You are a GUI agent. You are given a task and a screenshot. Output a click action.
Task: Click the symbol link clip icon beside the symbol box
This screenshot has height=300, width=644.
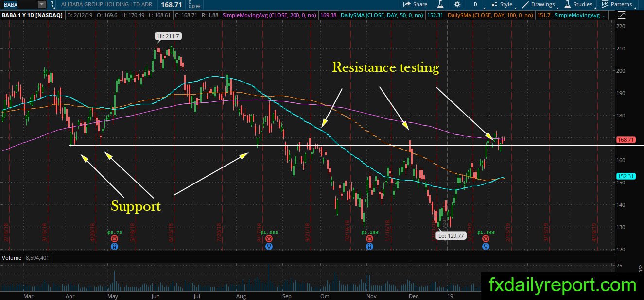point(52,4)
